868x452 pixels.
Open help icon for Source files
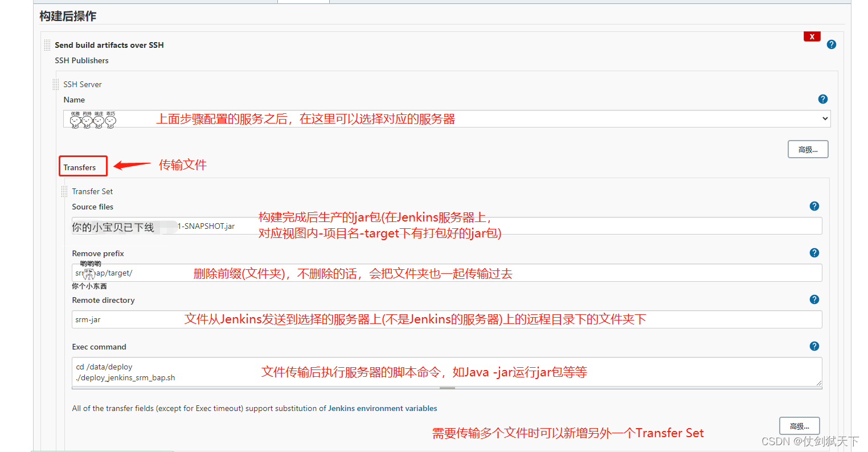tap(814, 206)
